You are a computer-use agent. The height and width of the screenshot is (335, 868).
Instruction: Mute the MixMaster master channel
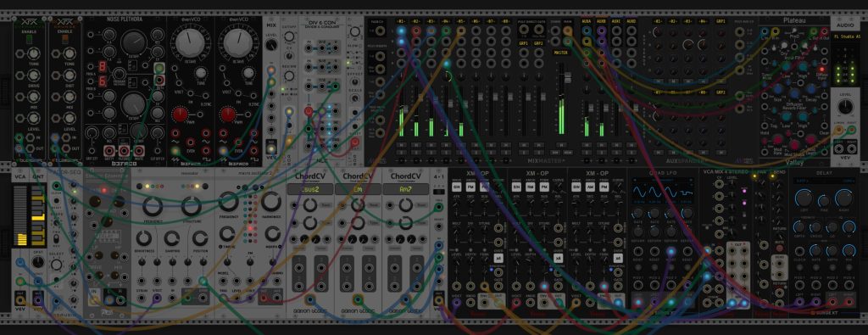pyautogui.click(x=561, y=145)
